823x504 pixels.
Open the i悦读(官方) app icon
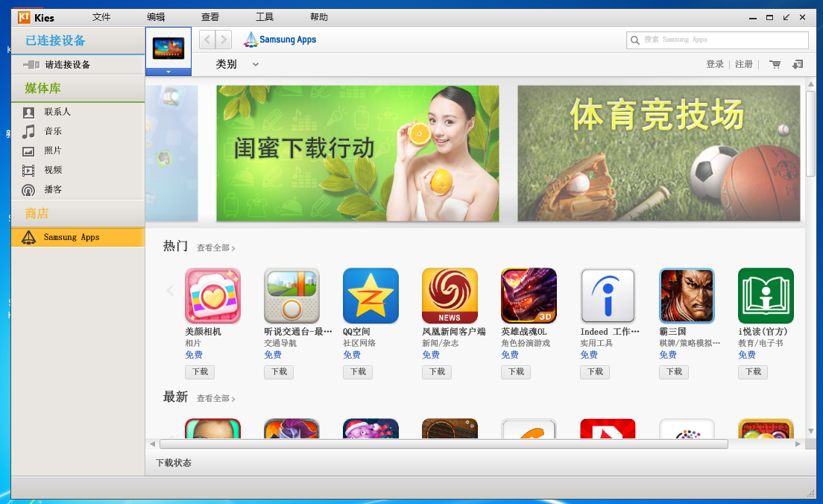click(x=766, y=295)
